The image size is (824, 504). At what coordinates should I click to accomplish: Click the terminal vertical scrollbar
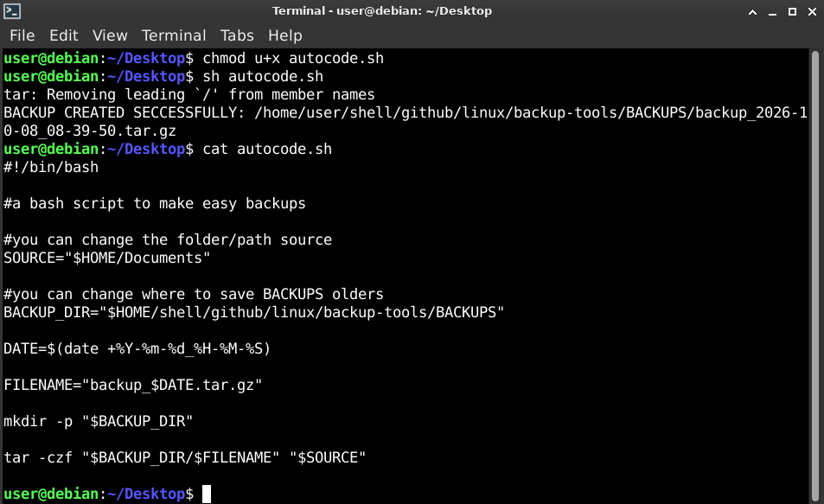815,277
